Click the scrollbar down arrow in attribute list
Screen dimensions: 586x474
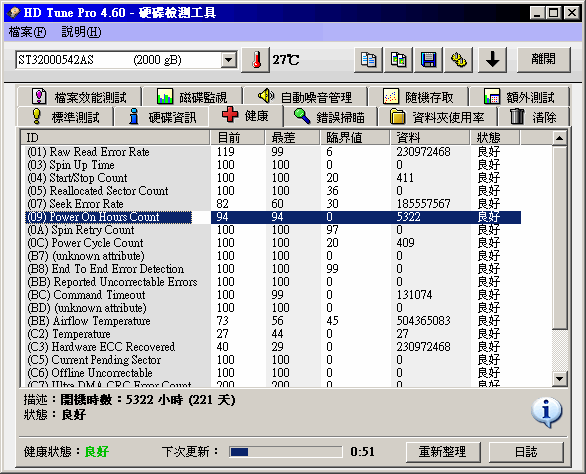(559, 379)
